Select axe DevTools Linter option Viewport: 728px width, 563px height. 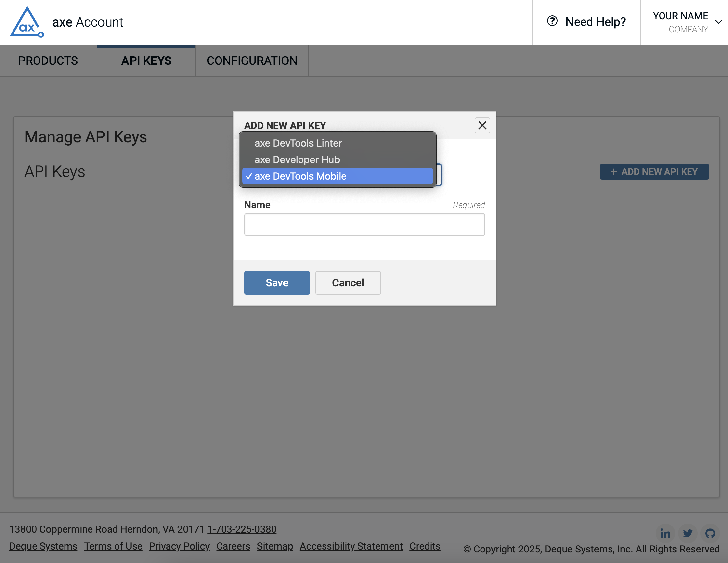coord(298,143)
